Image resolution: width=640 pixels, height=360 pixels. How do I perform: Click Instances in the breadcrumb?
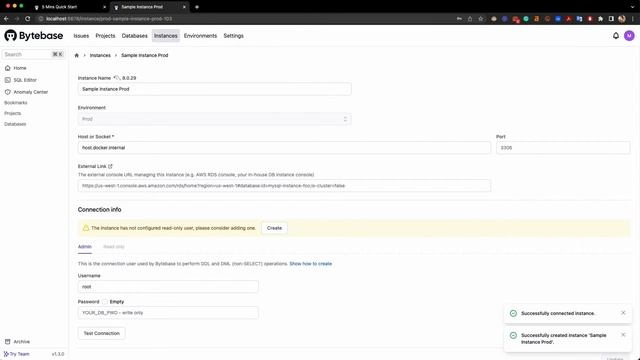click(x=100, y=55)
